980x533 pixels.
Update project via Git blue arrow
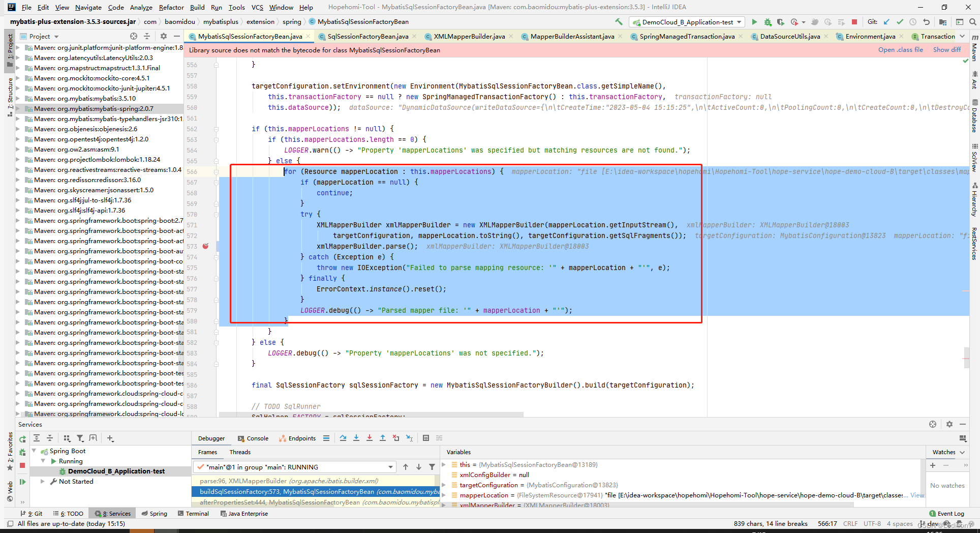pos(886,22)
